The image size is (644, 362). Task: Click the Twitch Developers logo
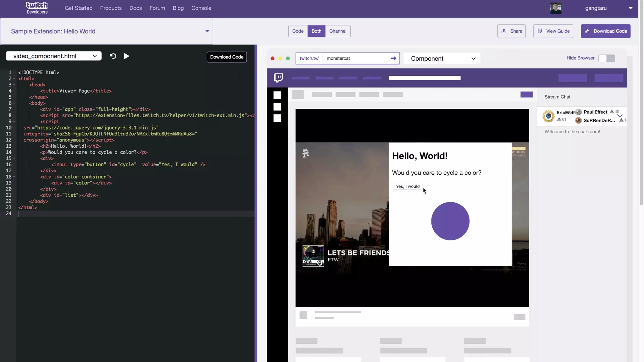pyautogui.click(x=37, y=8)
